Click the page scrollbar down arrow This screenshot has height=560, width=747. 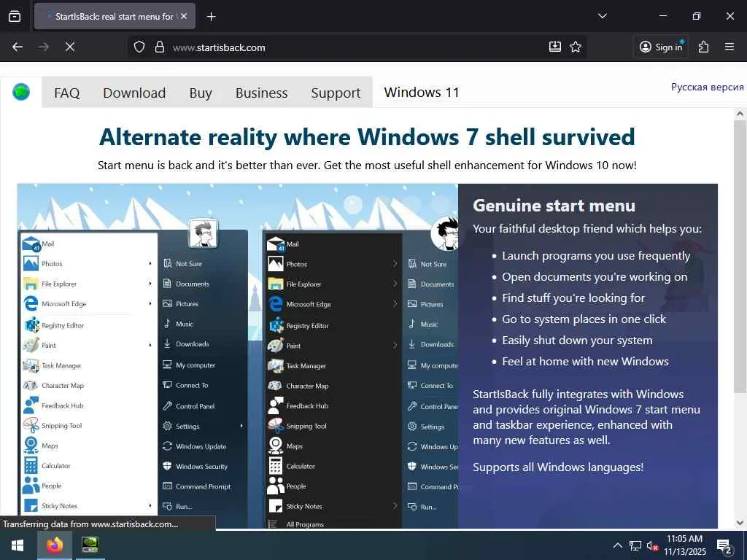740,523
